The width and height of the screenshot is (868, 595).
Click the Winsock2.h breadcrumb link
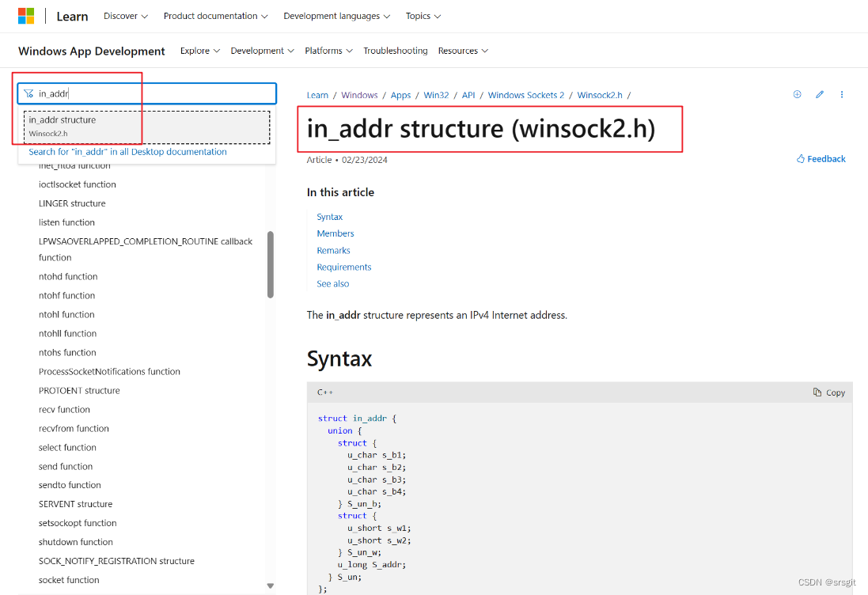pos(599,94)
